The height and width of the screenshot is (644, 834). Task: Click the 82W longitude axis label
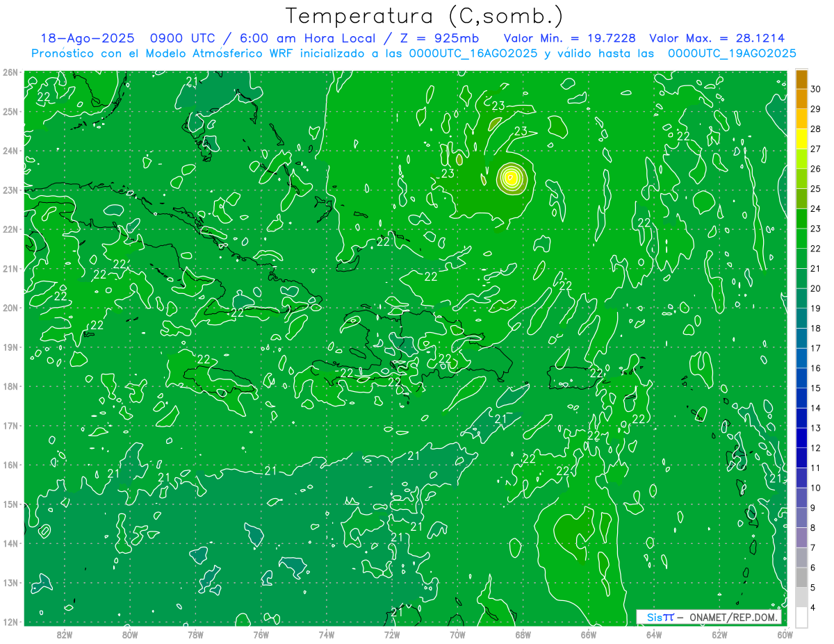point(65,634)
